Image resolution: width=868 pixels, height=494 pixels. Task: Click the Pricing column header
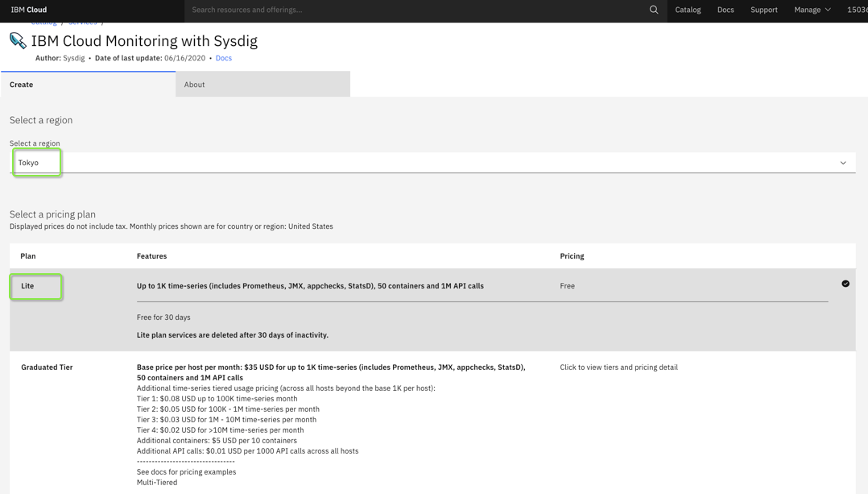[572, 255]
